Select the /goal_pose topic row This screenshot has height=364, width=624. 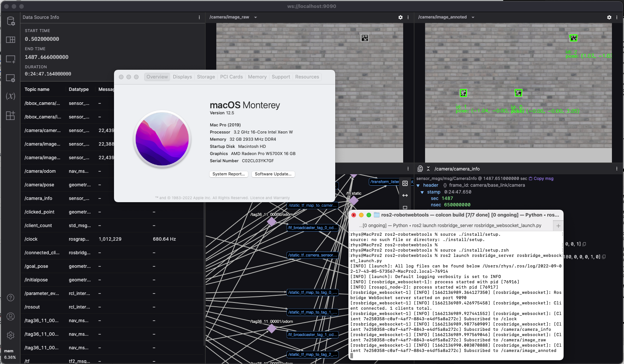112,266
